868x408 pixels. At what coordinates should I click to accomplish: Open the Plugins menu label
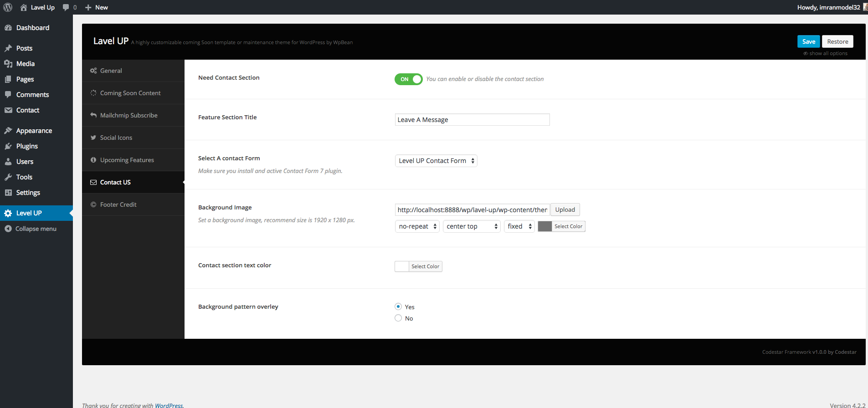(x=27, y=146)
